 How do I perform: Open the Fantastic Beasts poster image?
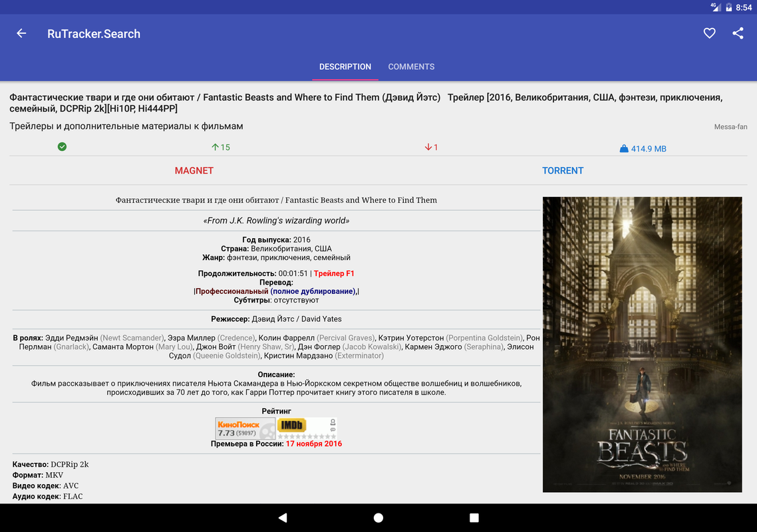pyautogui.click(x=642, y=344)
